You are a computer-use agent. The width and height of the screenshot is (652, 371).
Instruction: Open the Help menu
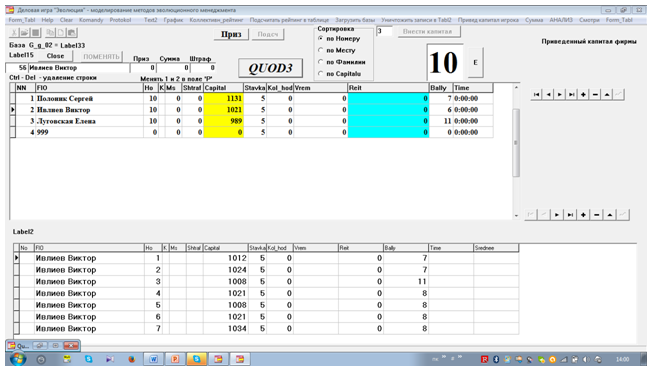coord(47,20)
